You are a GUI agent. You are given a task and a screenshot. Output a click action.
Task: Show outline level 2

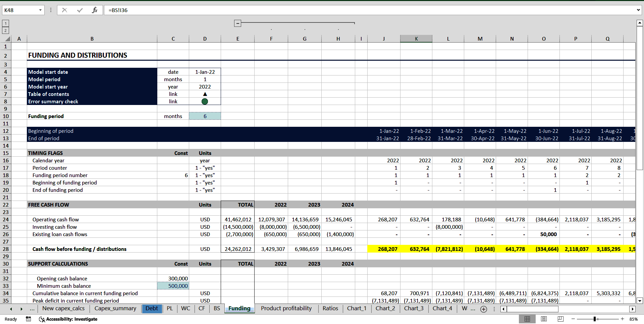6,31
